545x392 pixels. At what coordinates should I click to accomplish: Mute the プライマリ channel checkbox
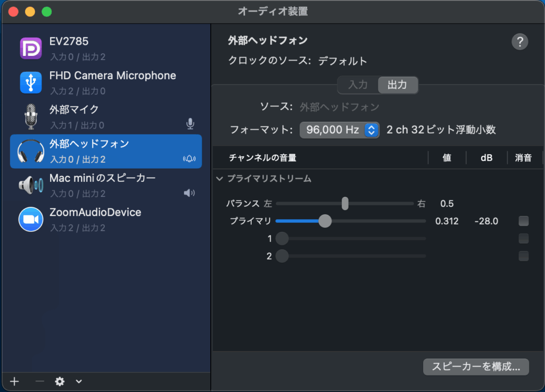(524, 221)
